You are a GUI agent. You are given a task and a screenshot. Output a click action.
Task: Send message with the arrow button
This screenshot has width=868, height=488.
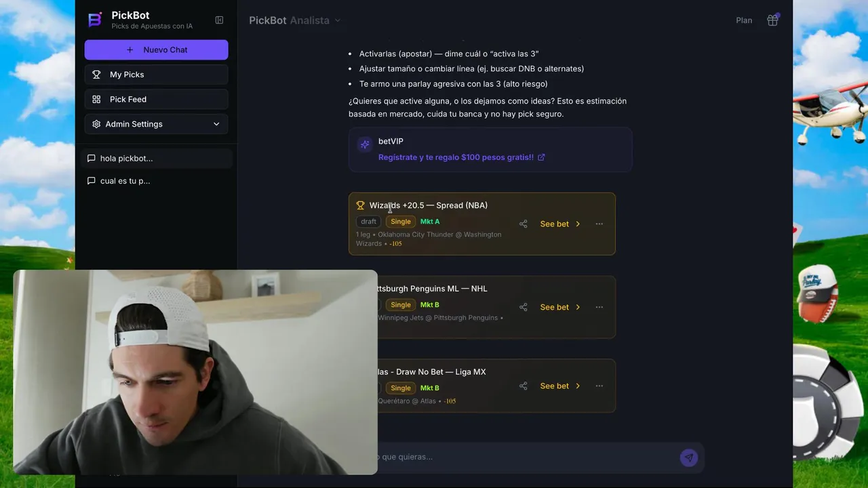click(x=688, y=457)
